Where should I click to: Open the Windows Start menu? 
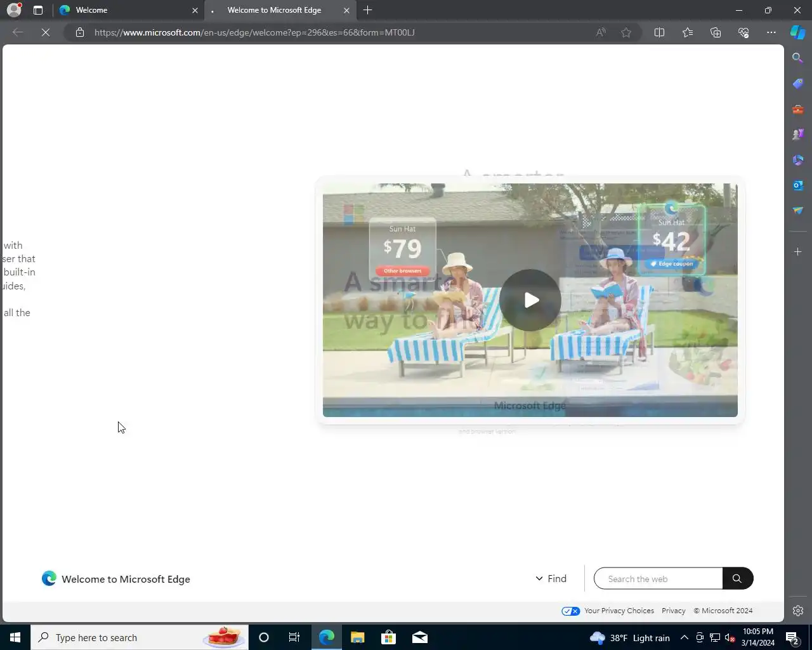pyautogui.click(x=15, y=637)
